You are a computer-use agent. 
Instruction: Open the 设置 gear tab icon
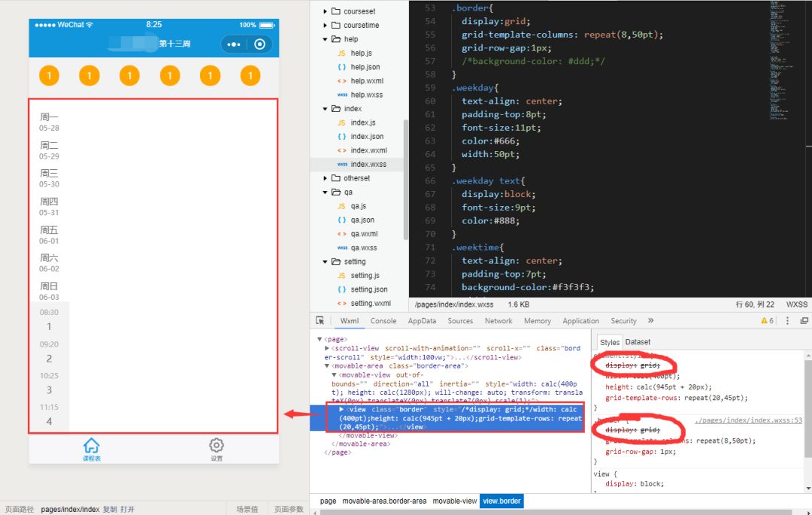click(217, 446)
